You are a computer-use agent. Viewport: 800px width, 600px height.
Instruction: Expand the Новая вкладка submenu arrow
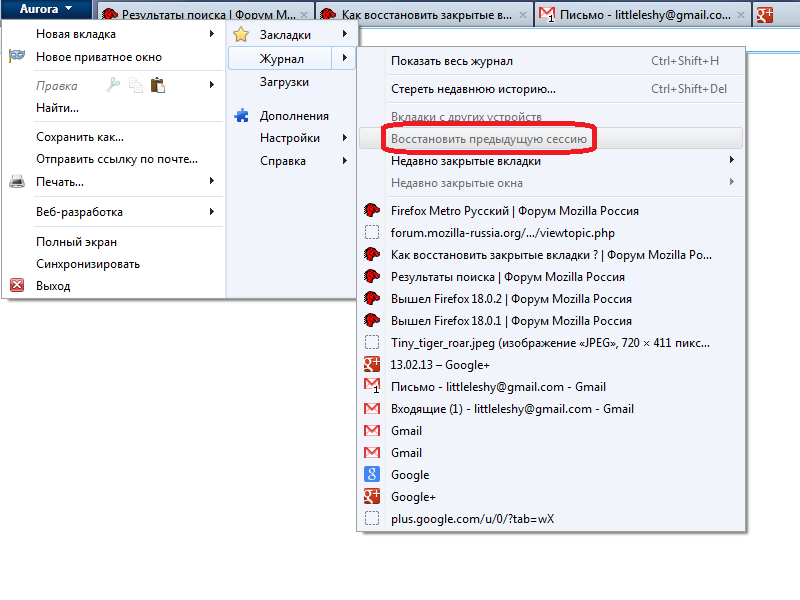(x=212, y=34)
